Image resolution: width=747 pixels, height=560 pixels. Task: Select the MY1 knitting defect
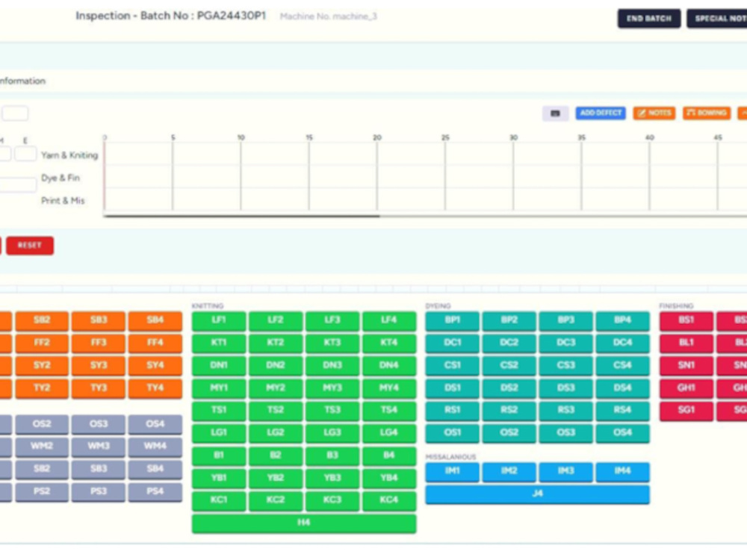(x=219, y=388)
